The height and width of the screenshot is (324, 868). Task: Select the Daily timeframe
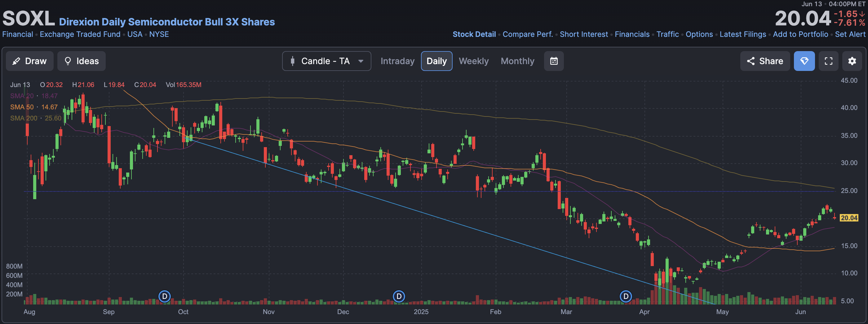point(436,61)
